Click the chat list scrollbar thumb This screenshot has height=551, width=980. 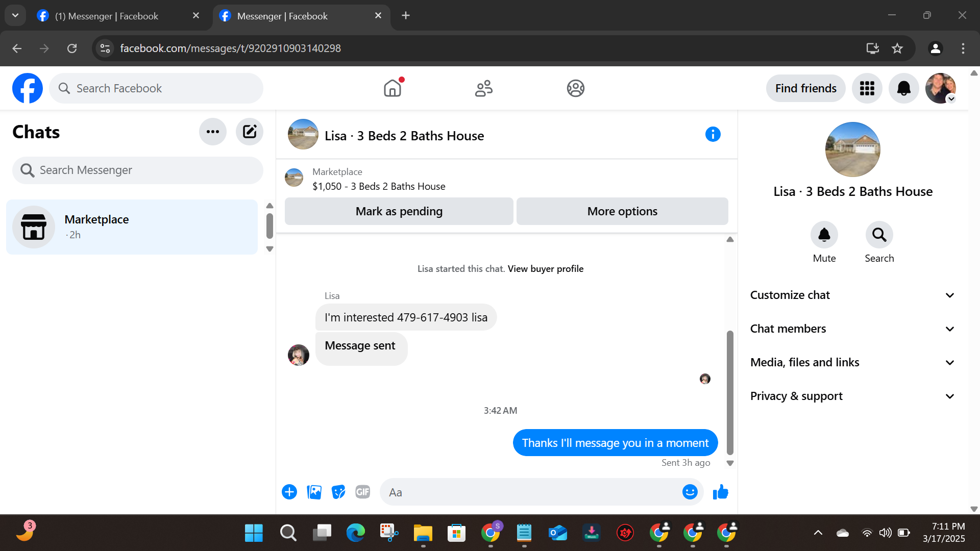269,226
